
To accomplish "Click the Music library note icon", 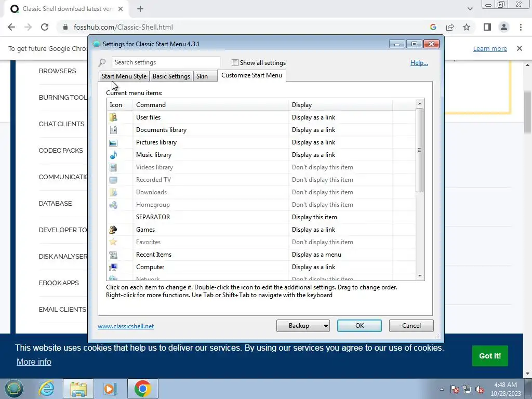I will pos(113,155).
